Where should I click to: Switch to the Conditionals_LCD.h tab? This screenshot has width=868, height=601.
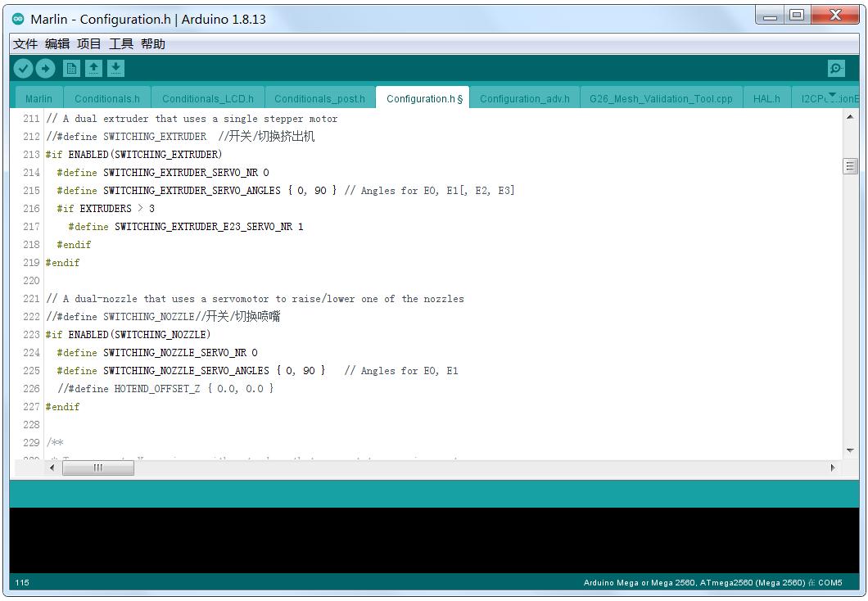pyautogui.click(x=208, y=99)
